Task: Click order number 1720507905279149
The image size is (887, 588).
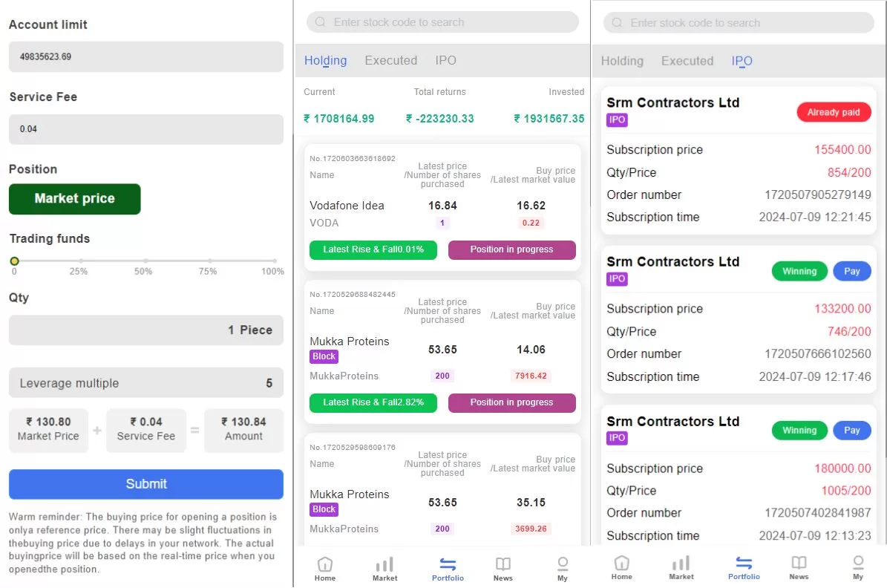Action: click(x=817, y=195)
